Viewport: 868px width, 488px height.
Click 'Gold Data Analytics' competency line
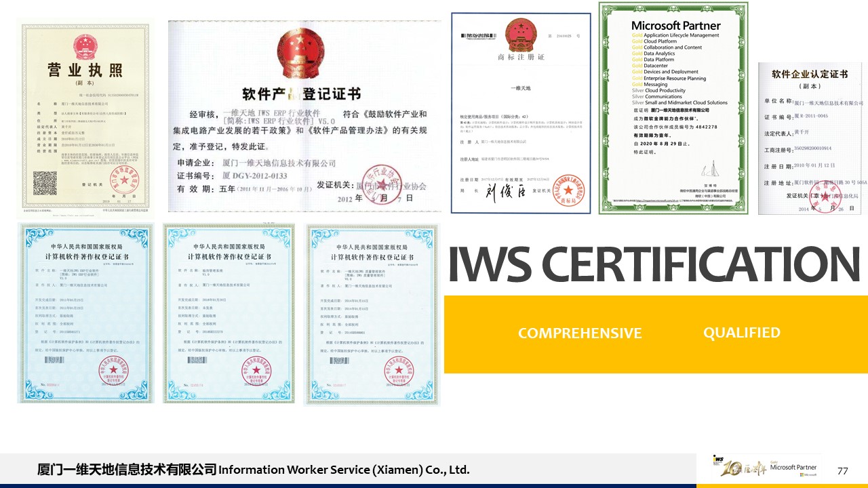click(653, 54)
